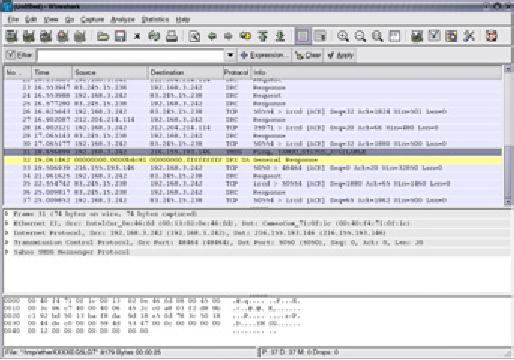Sort by the Source column header

[x=110, y=72]
